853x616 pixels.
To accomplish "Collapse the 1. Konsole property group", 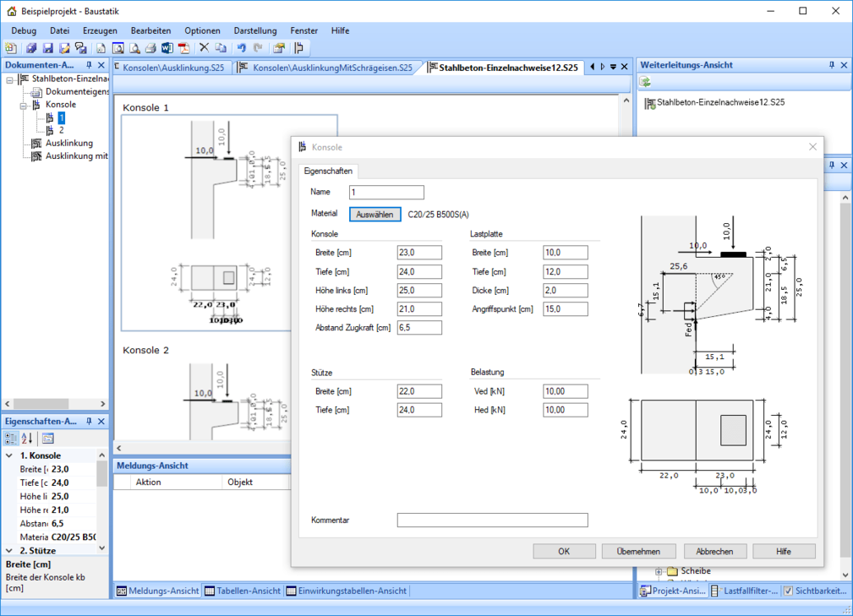I will coord(9,455).
